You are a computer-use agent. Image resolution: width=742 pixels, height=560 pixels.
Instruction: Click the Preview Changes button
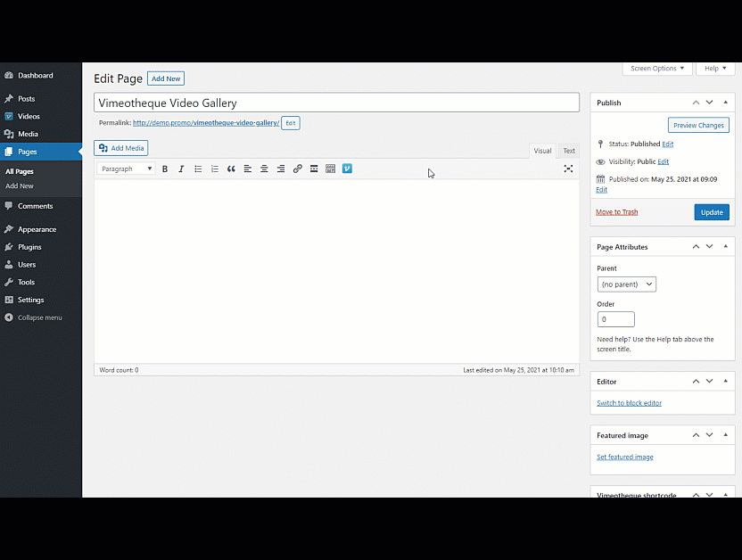(698, 126)
